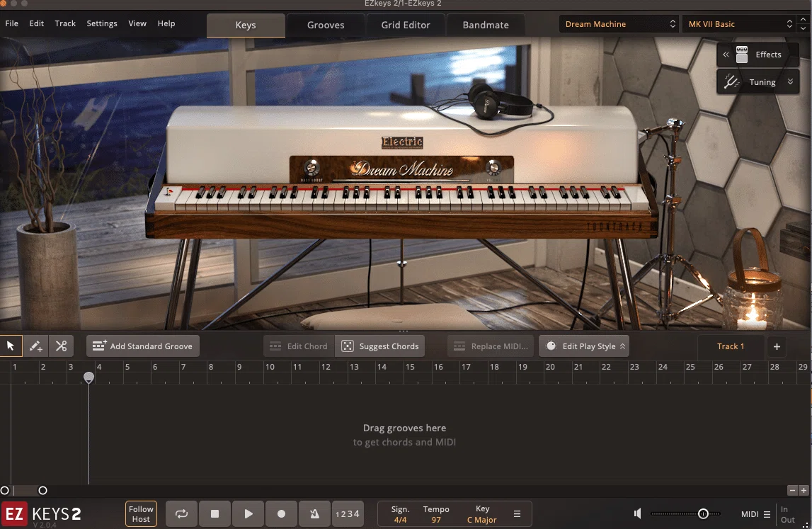Viewport: 812px width, 529px height.
Task: Turn the right knob on the piano
Action: [493, 167]
